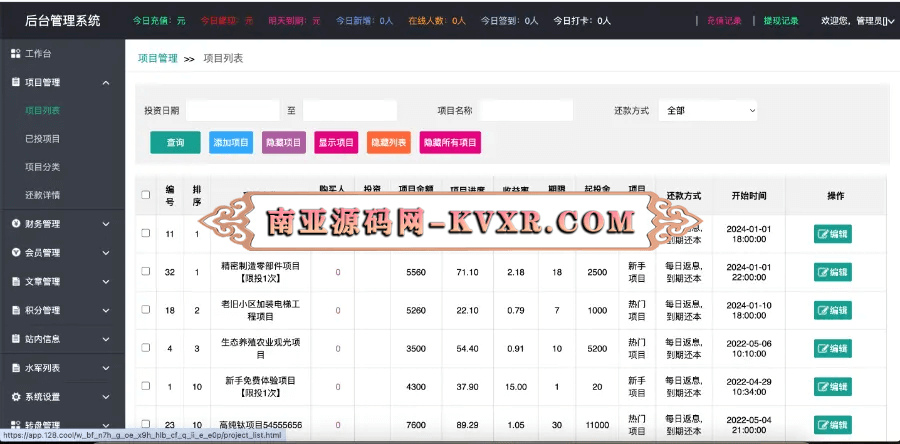Click the purple 隐藏项目 button
The width and height of the screenshot is (900, 444).
[x=284, y=143]
